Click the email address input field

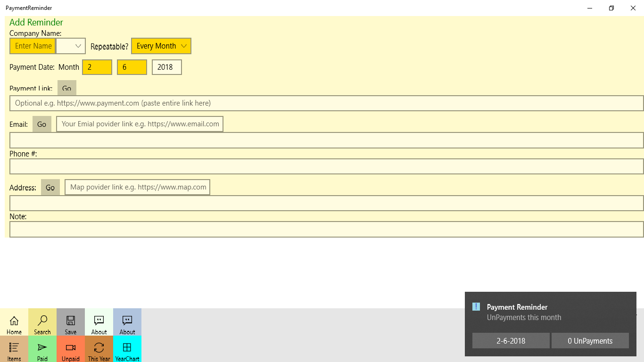[327, 140]
